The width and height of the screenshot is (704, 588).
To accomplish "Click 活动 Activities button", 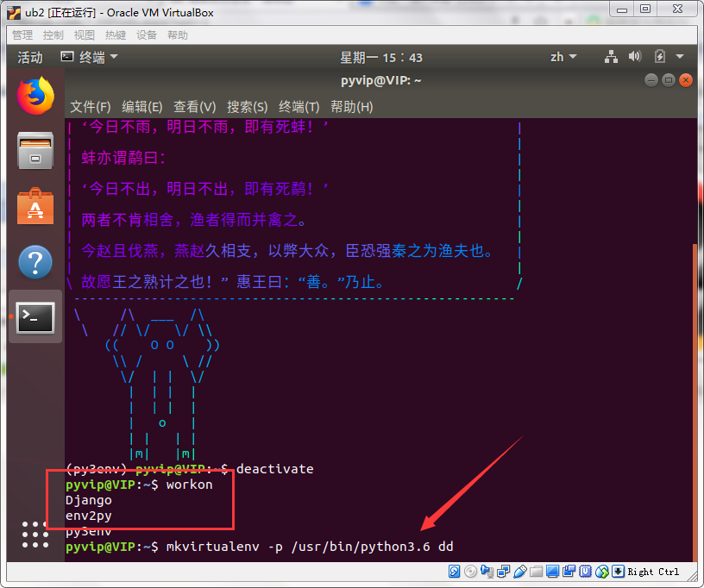I will point(30,58).
